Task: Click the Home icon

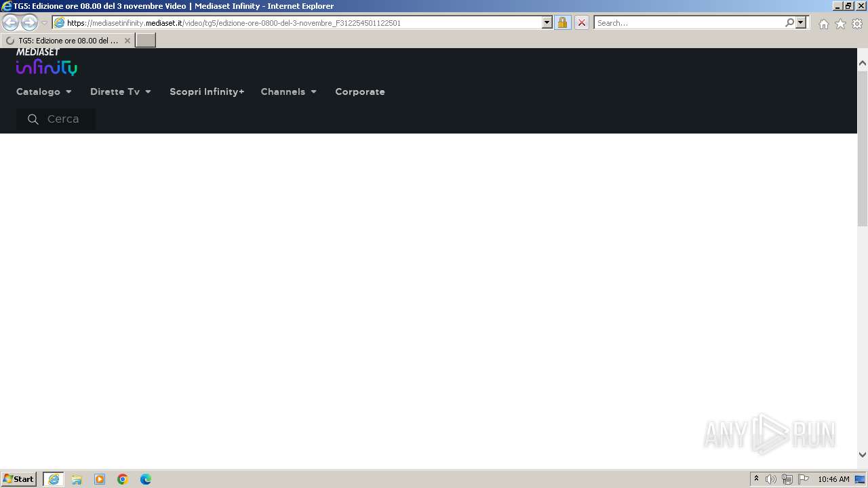Action: point(823,24)
